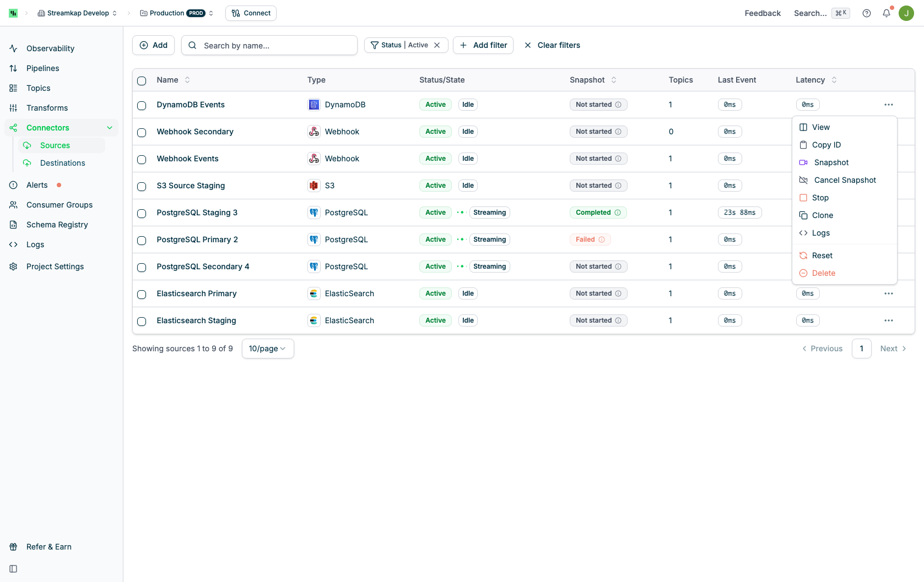
Task: Check the PostgreSQL Staging 3 row checkbox
Action: click(142, 214)
